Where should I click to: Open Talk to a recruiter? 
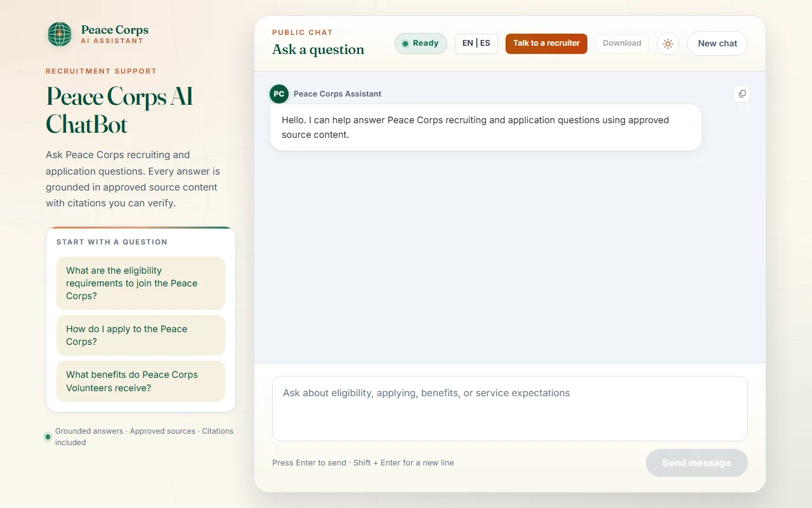546,43
